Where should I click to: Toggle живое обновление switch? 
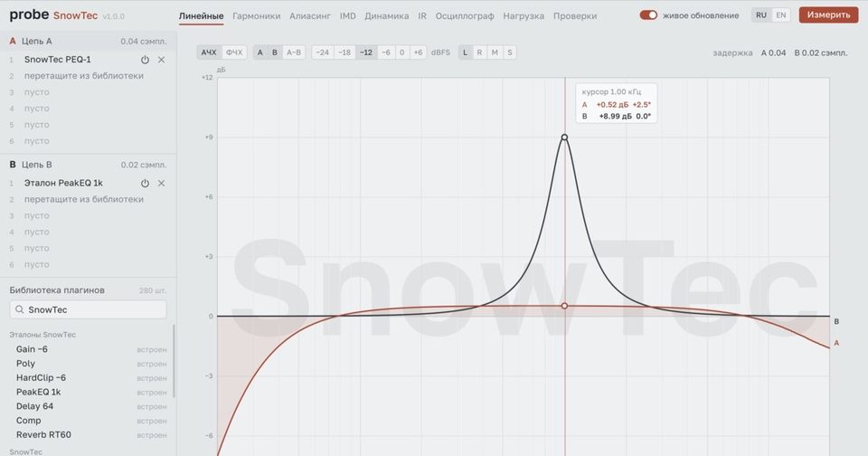click(x=648, y=15)
